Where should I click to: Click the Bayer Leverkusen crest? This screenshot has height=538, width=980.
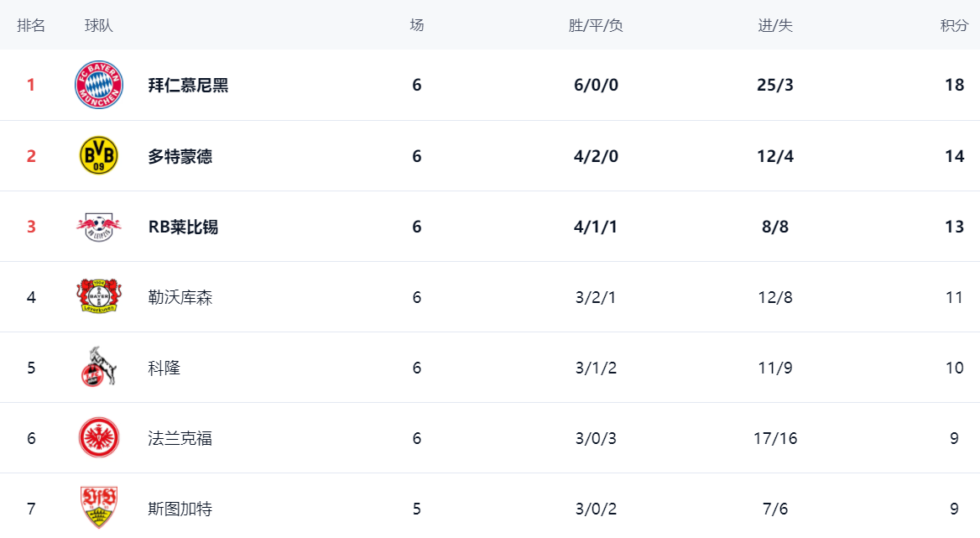point(99,297)
